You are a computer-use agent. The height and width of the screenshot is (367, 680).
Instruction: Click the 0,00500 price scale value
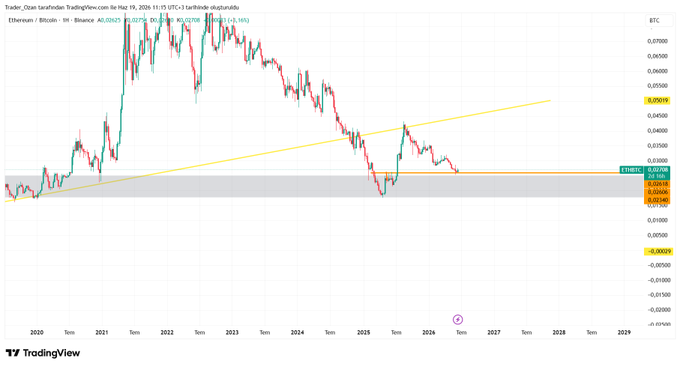(657, 236)
